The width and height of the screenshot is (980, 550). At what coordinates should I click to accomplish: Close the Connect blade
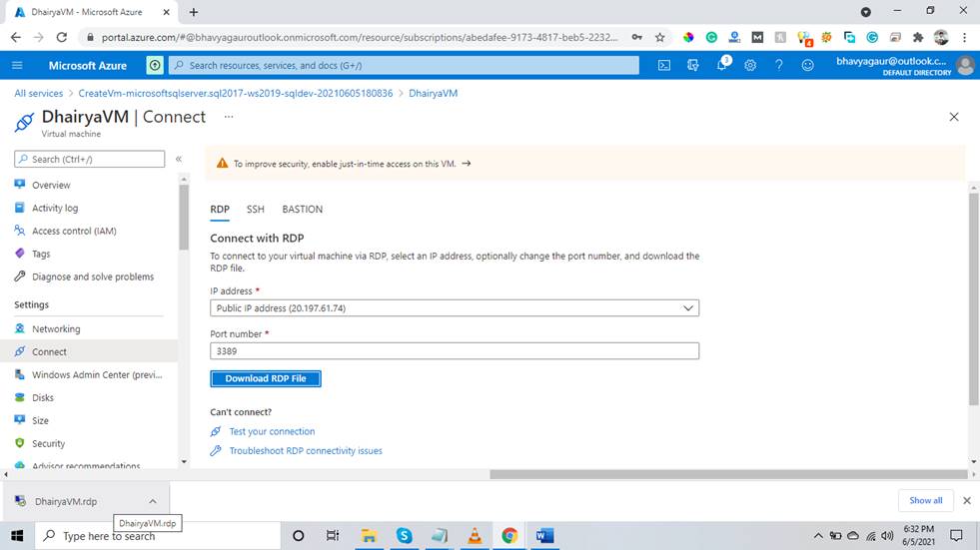[x=954, y=117]
